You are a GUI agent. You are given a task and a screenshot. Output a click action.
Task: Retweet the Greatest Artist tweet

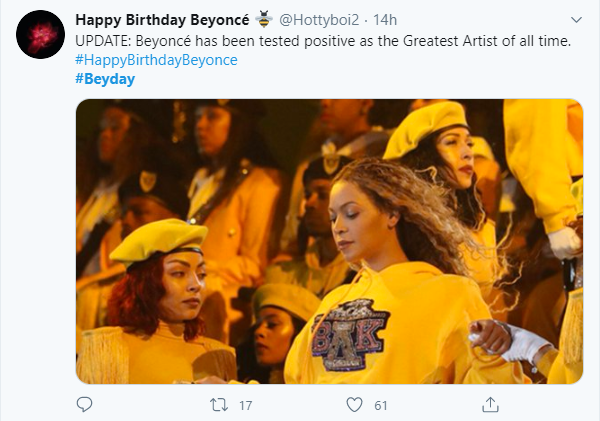click(x=218, y=405)
